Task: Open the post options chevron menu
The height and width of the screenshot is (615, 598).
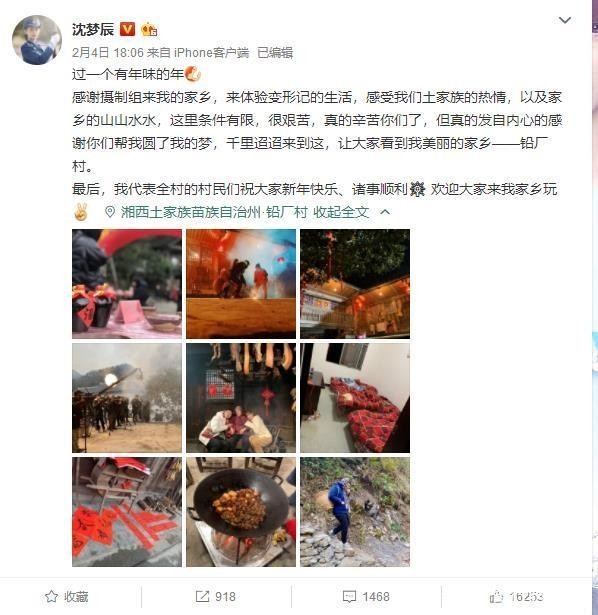Action: click(x=564, y=20)
